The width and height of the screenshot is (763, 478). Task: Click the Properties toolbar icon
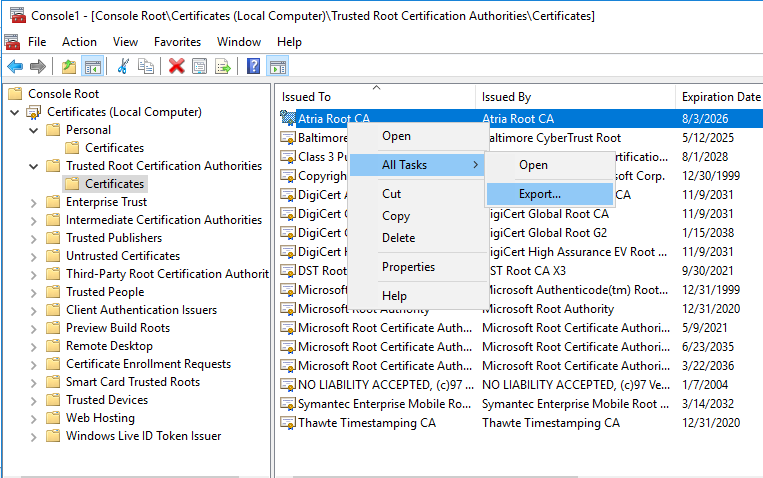click(200, 66)
